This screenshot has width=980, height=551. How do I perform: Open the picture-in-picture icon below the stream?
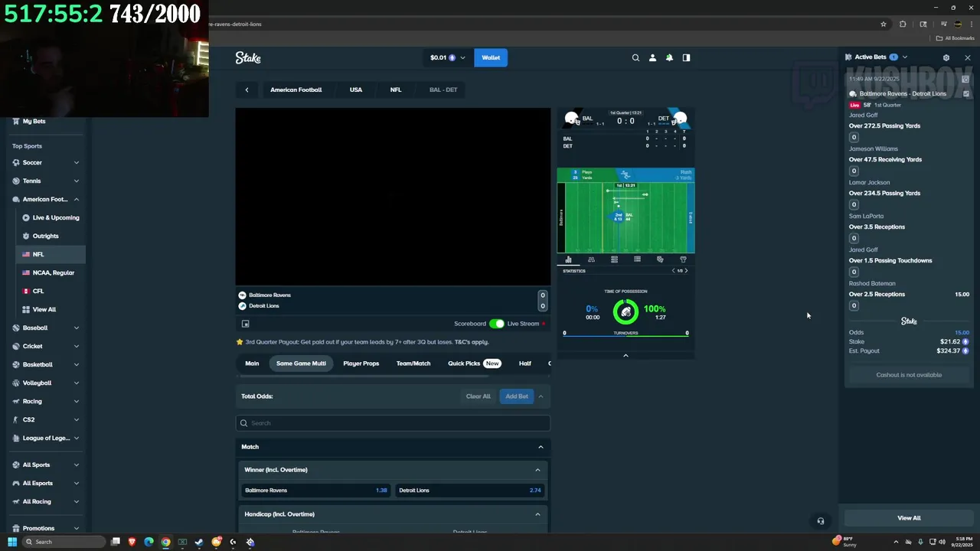[246, 324]
